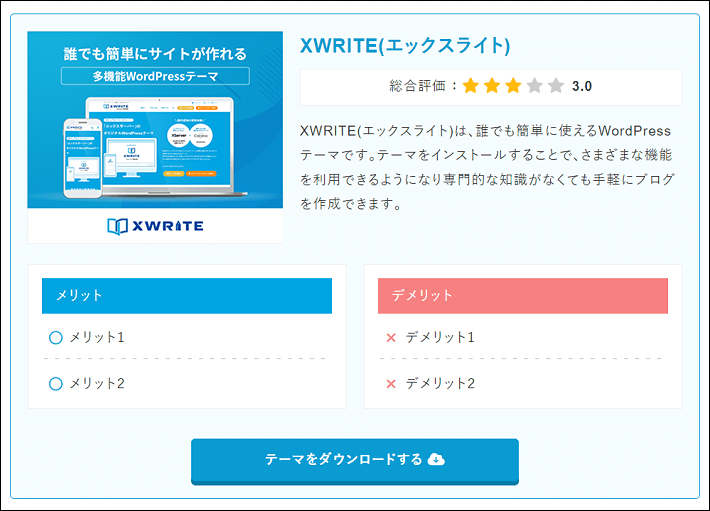Click the XWRITE(エックスライト) heading

coord(405,46)
